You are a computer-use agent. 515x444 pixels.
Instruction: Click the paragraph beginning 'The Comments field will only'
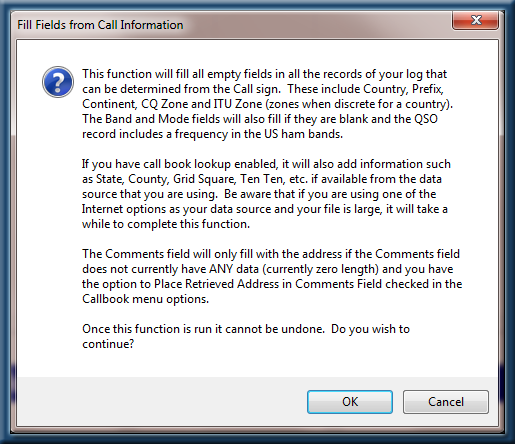[x=272, y=276]
